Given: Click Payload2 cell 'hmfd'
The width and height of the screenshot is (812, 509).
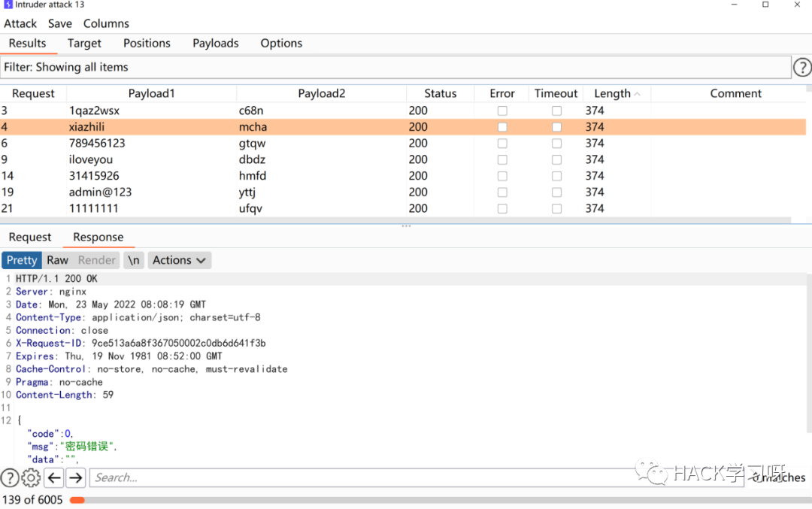Looking at the screenshot, I should [x=253, y=176].
